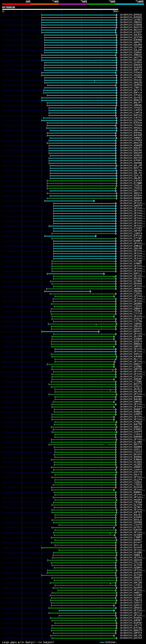Select hit label UniRef100_Q4RTQ9
146x644 pixels.
click(x=131, y=369)
